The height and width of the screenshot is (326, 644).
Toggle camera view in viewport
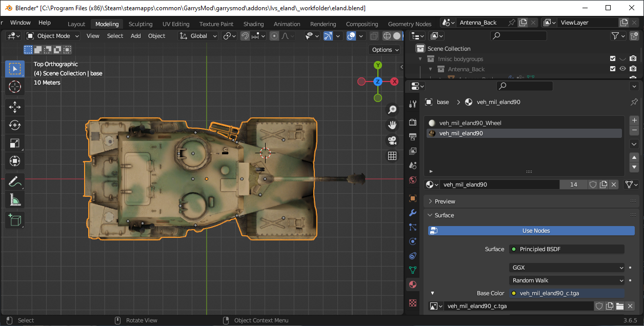coord(392,140)
